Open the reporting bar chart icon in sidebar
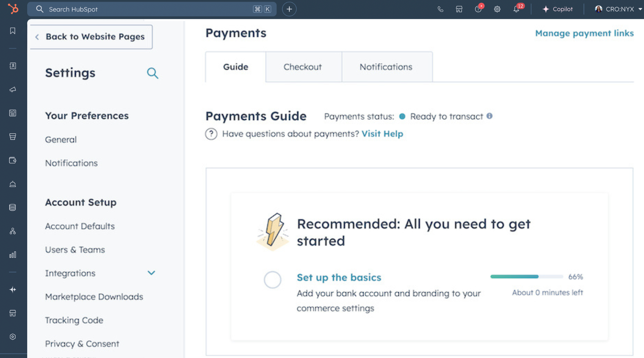The height and width of the screenshot is (358, 644). tap(13, 255)
